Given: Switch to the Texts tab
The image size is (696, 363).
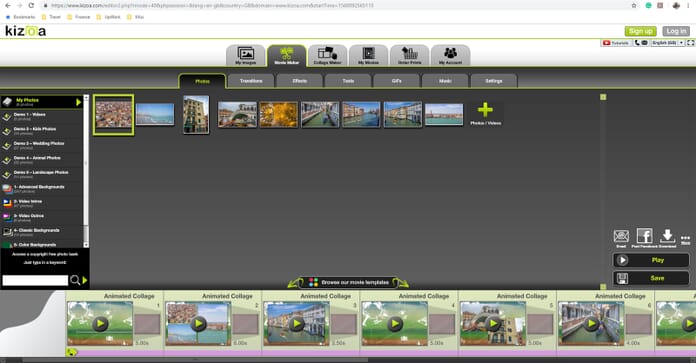Looking at the screenshot, I should [x=348, y=81].
